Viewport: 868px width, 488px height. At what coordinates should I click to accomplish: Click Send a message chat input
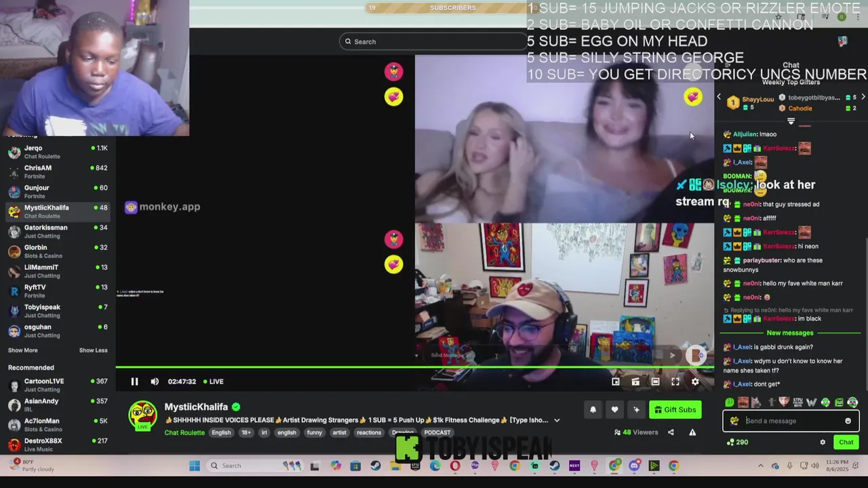pos(791,421)
